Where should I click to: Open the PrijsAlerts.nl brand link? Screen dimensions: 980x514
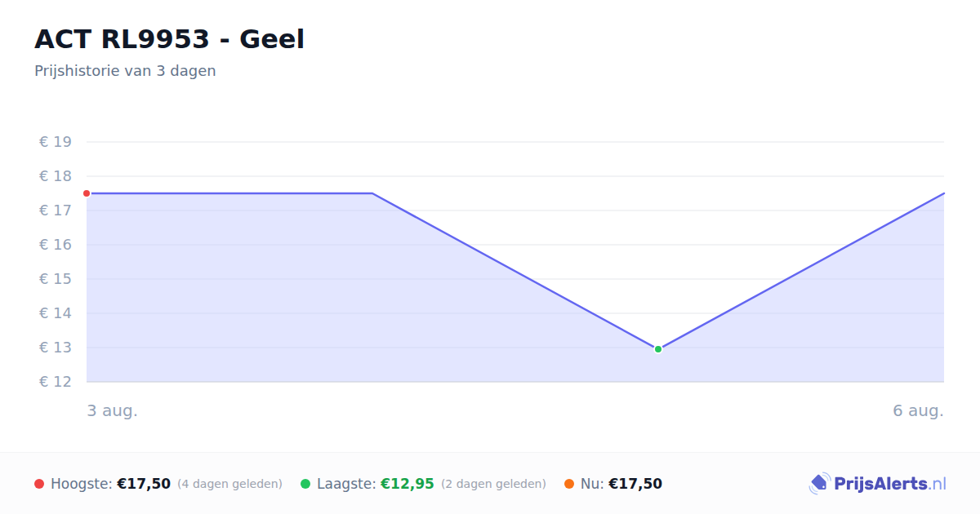878,484
